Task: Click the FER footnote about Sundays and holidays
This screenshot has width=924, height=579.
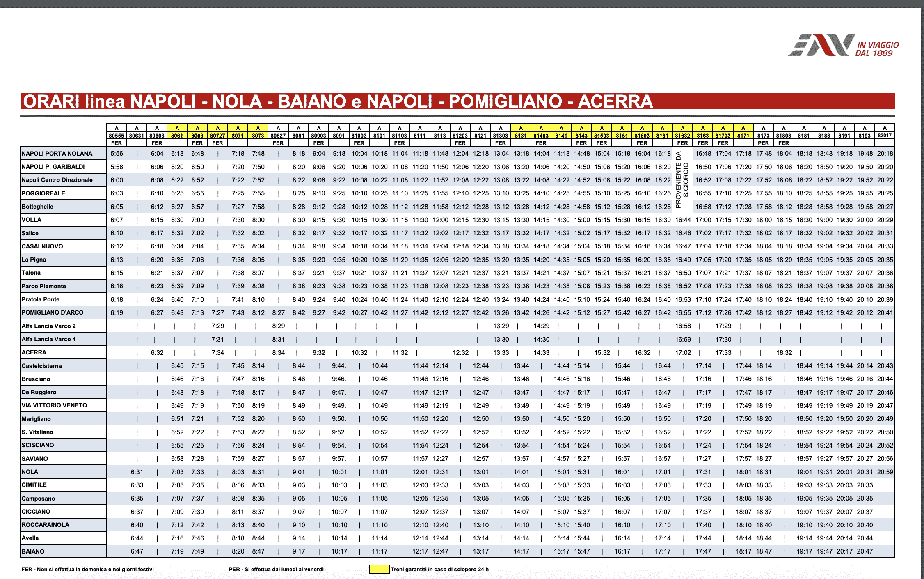Action: point(88,569)
